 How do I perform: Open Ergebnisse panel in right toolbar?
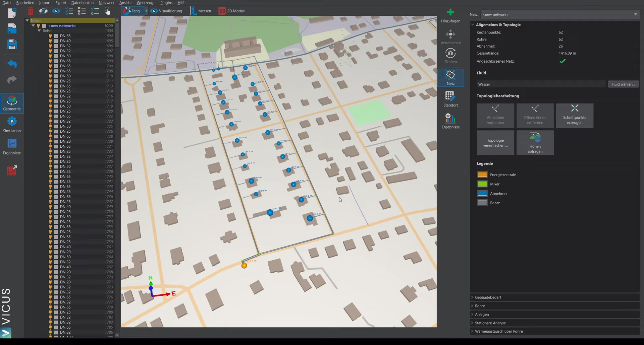click(450, 121)
